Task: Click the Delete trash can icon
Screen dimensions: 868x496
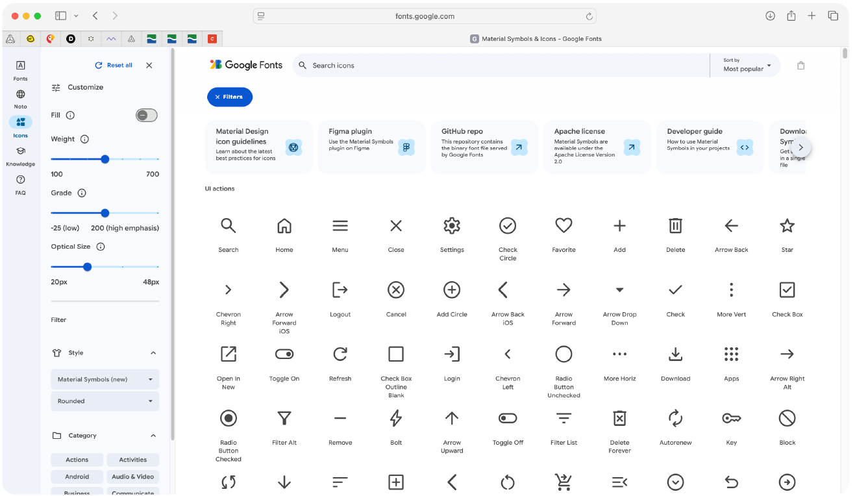Action: pos(675,226)
